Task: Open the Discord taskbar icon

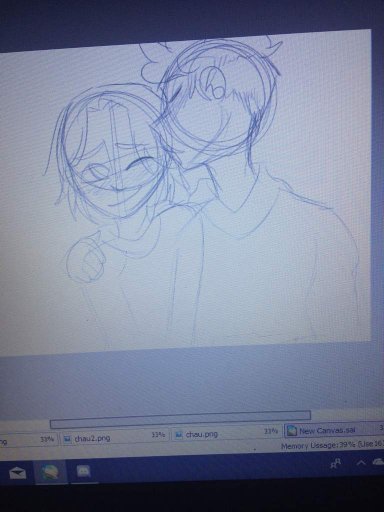Action: (83, 471)
